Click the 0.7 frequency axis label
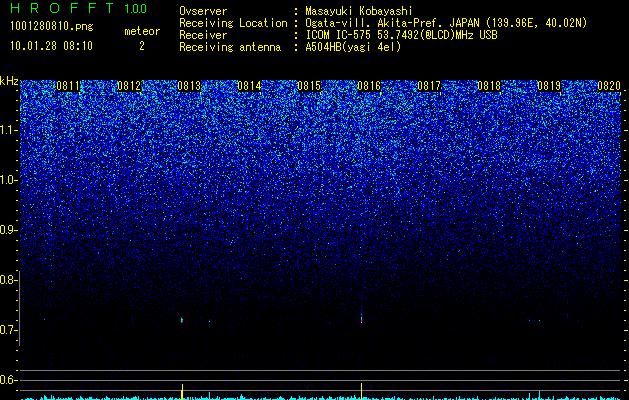This screenshot has width=629, height=400. tap(8, 330)
